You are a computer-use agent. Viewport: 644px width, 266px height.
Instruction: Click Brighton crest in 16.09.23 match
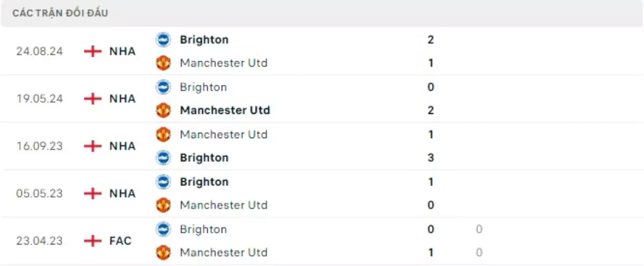tap(163, 157)
